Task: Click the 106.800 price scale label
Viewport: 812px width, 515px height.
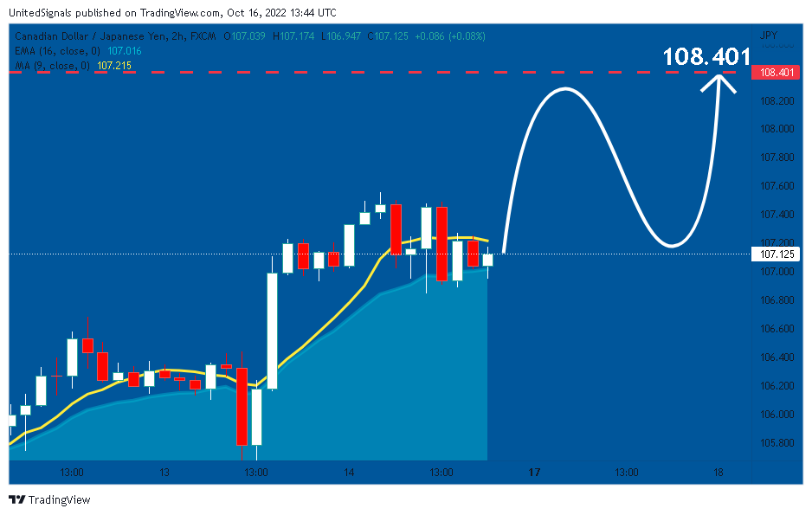Action: [777, 300]
